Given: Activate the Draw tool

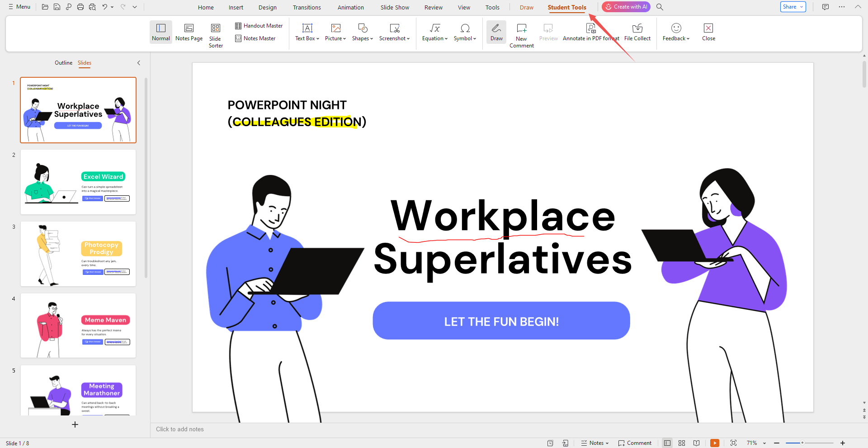Looking at the screenshot, I should pos(496,32).
